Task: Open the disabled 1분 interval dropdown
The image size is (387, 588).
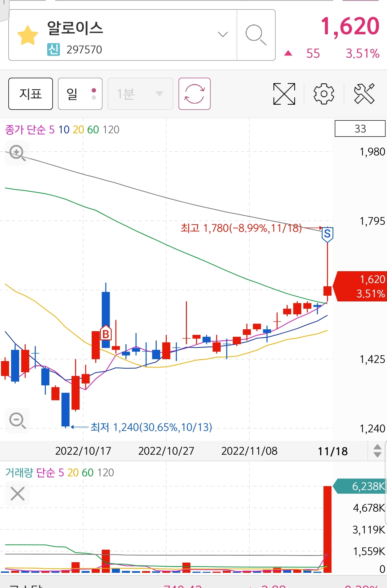Action: pos(140,94)
